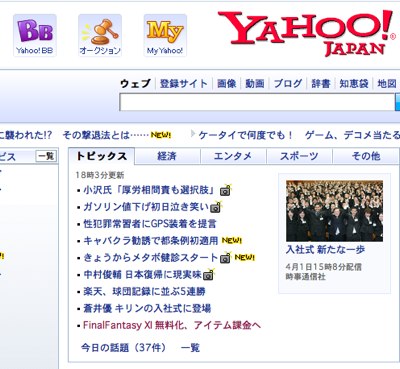
Task: Click camera icon beside ガソリン値下げ headline
Action: (x=216, y=207)
